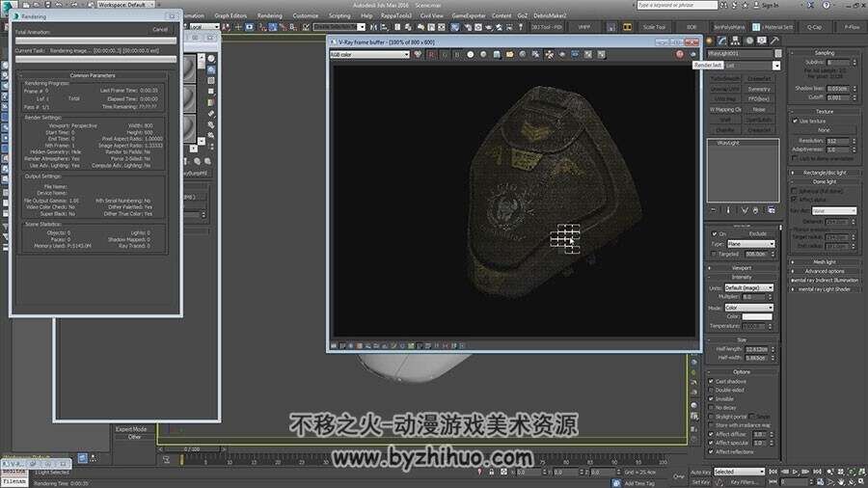Open the GoZ menu
The image size is (868, 488).
[522, 16]
